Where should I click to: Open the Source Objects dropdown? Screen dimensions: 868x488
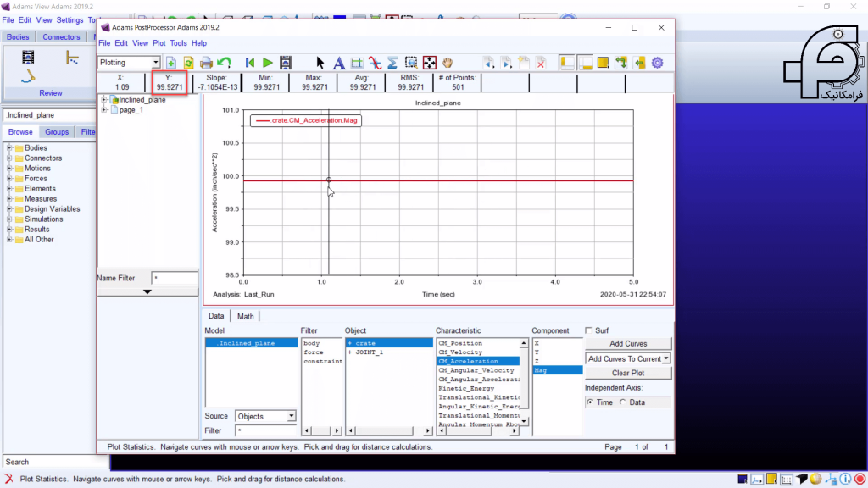click(292, 416)
